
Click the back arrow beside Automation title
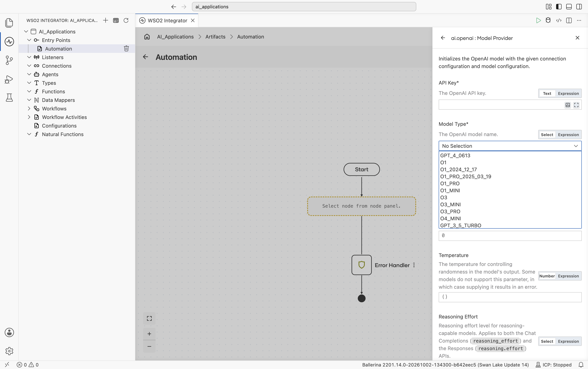145,57
